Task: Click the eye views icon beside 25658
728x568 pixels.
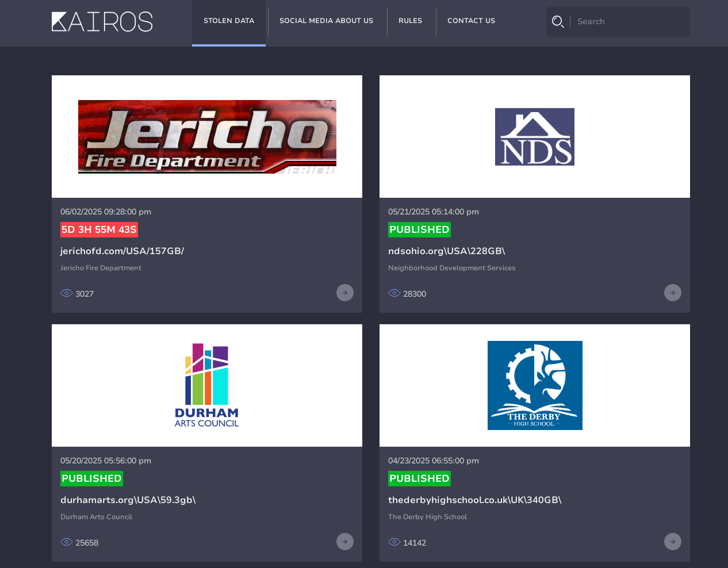Action: (x=67, y=542)
